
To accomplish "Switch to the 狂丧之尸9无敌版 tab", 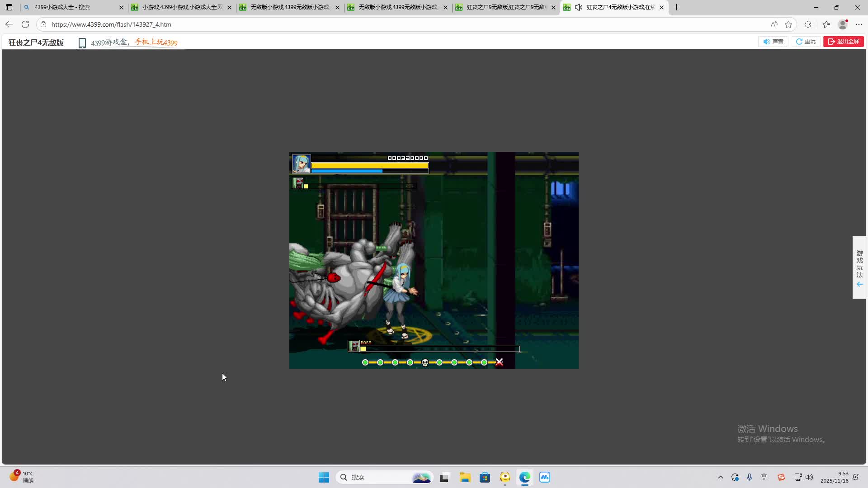I will (505, 7).
